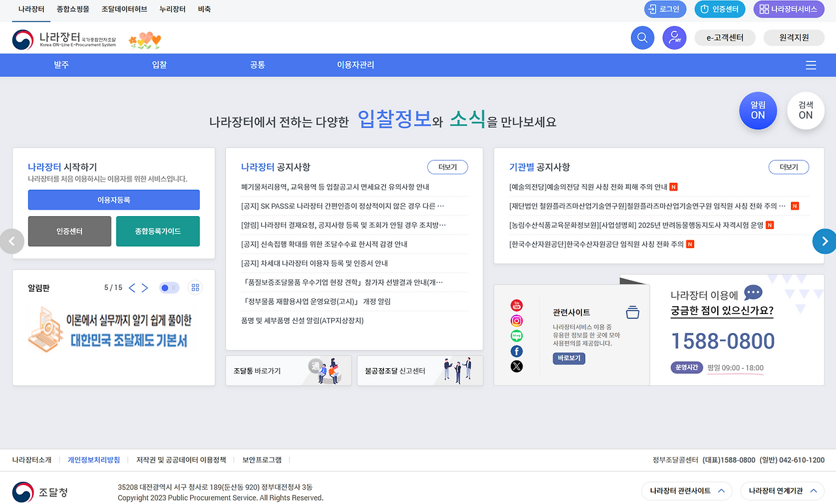Click the left carousel arrow at page edge
836x504 pixels.
click(12, 242)
